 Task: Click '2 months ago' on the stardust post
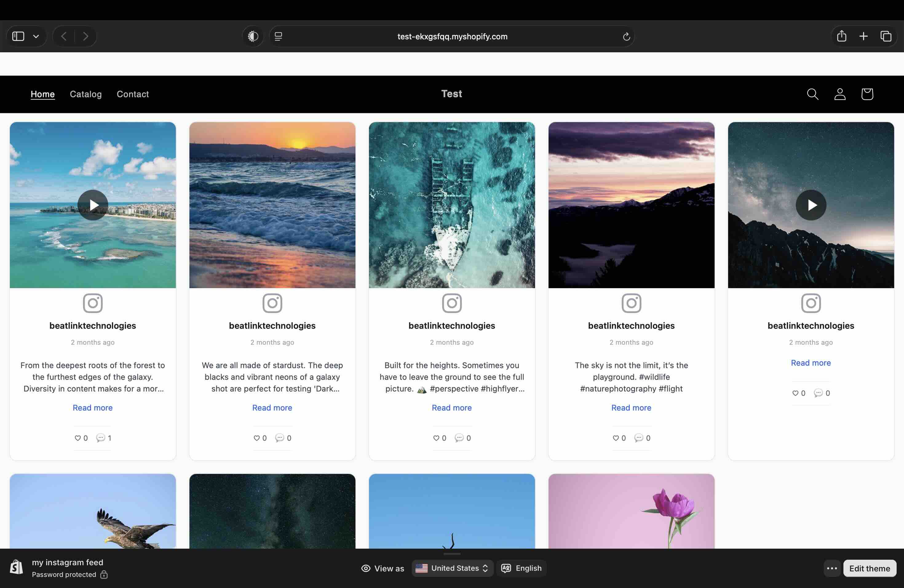pos(272,342)
